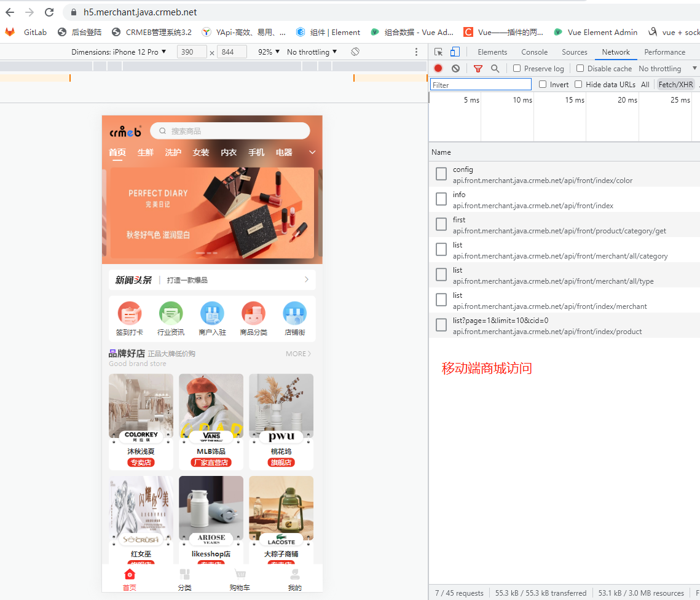Click the device width 390 field
Screen dimensions: 700x600
[192, 52]
